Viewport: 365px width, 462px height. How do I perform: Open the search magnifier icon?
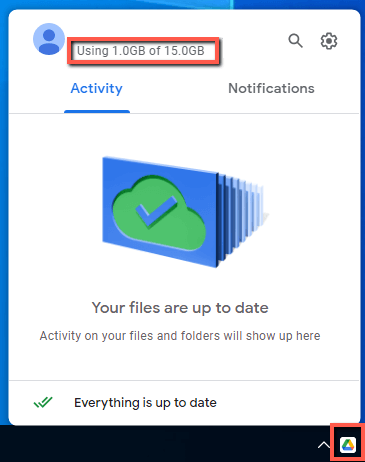[296, 41]
